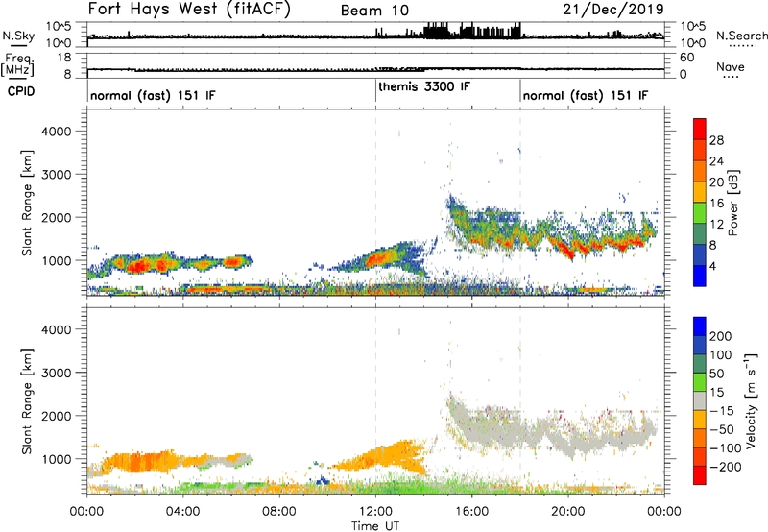Viewport: 768px width, 532px height.
Task: Click the dashed 12:00 marker in the power panel
Action: [x=375, y=203]
